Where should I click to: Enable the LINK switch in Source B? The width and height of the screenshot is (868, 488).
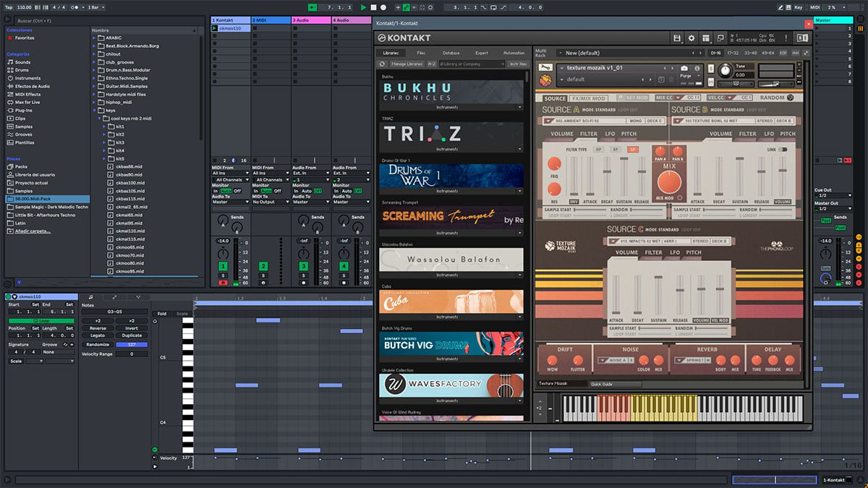coord(782,150)
